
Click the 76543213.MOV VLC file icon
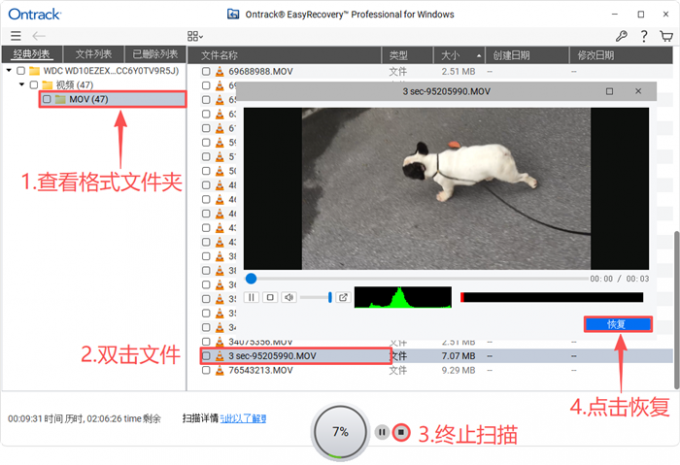click(x=220, y=370)
